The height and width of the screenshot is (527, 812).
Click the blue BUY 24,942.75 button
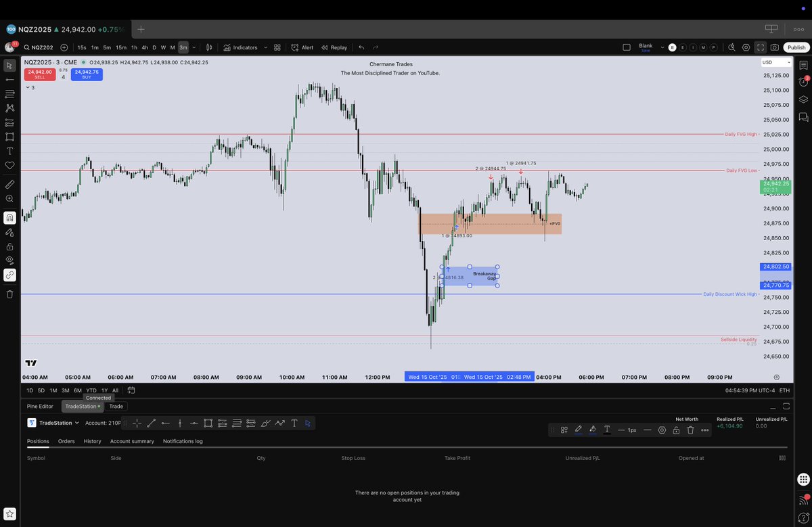[x=87, y=74]
